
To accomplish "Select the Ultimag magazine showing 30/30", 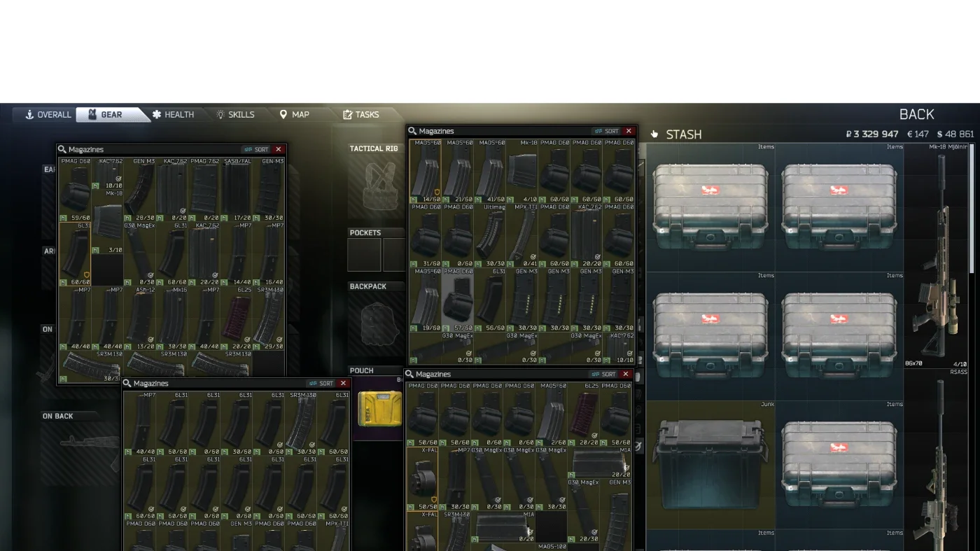I will [490, 236].
